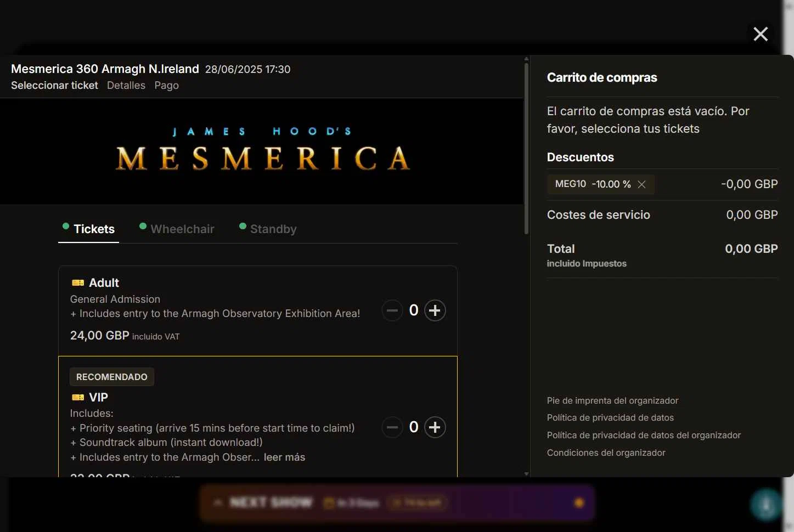Click the Descuentos heading
This screenshot has width=794, height=532.
581,157
